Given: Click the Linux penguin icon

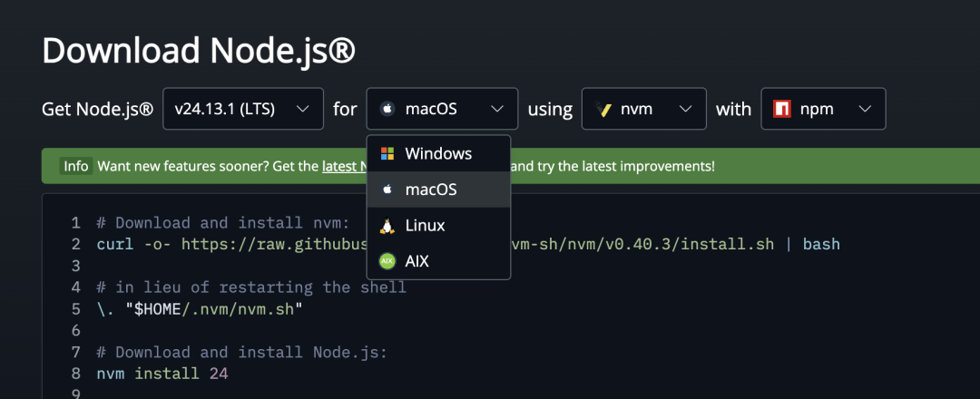Looking at the screenshot, I should click(x=387, y=225).
